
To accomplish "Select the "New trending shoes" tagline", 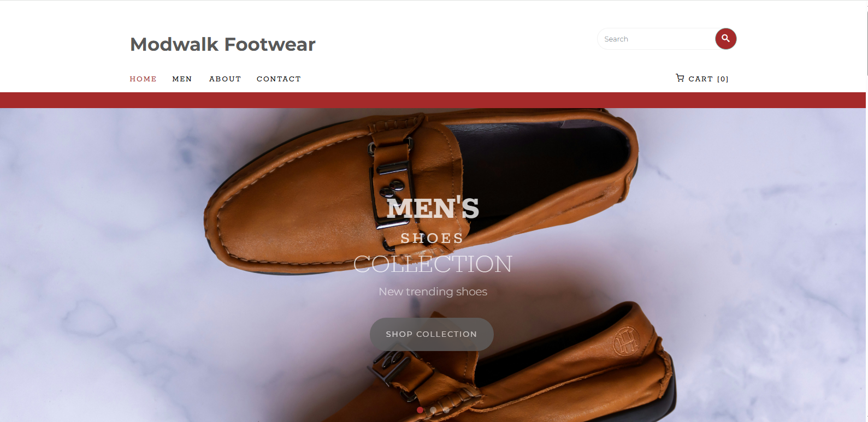I will (433, 292).
